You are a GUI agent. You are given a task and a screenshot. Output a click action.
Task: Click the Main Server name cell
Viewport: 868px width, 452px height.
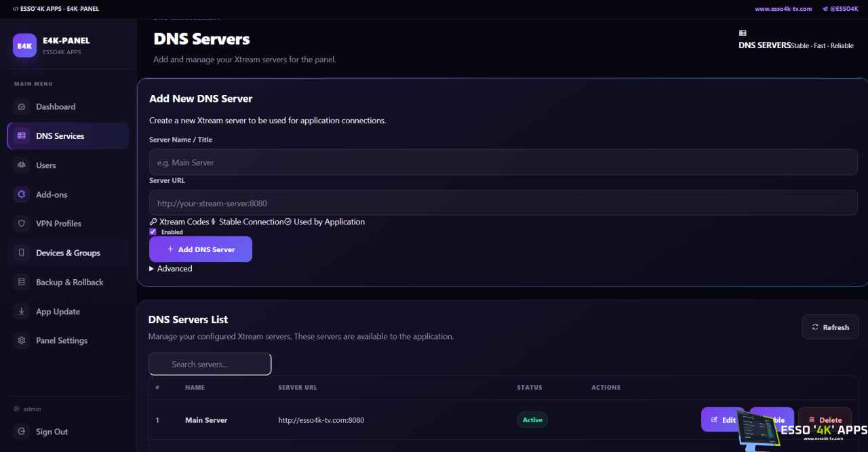[206, 420]
